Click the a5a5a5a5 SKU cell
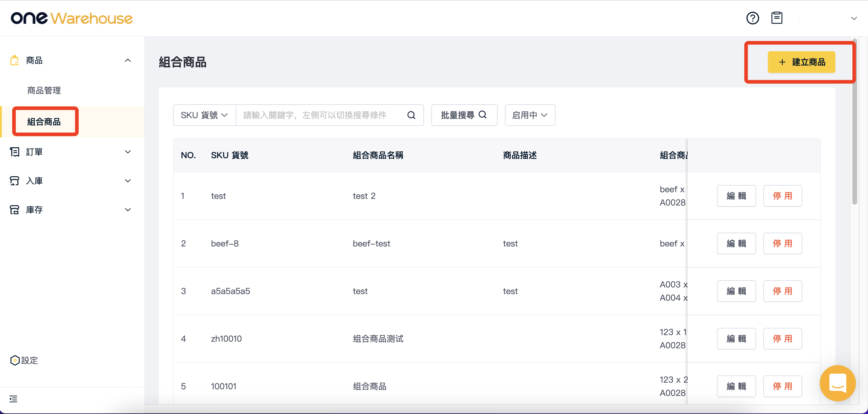 point(230,291)
